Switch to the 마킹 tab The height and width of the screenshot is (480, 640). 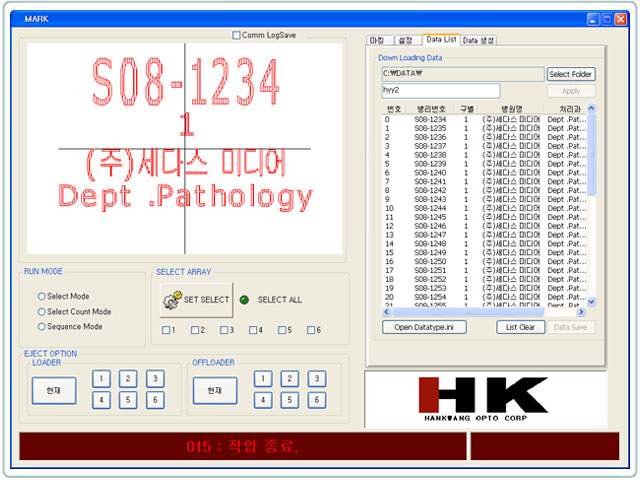click(x=379, y=40)
